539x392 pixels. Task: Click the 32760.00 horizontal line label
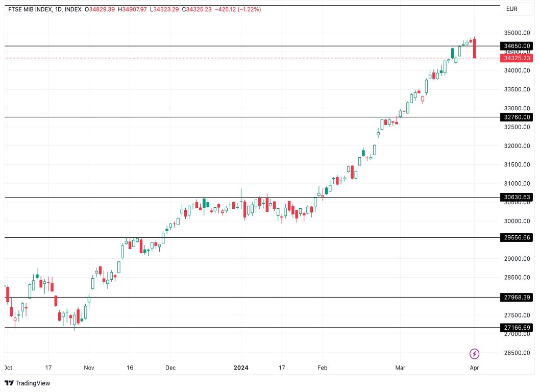pyautogui.click(x=516, y=117)
